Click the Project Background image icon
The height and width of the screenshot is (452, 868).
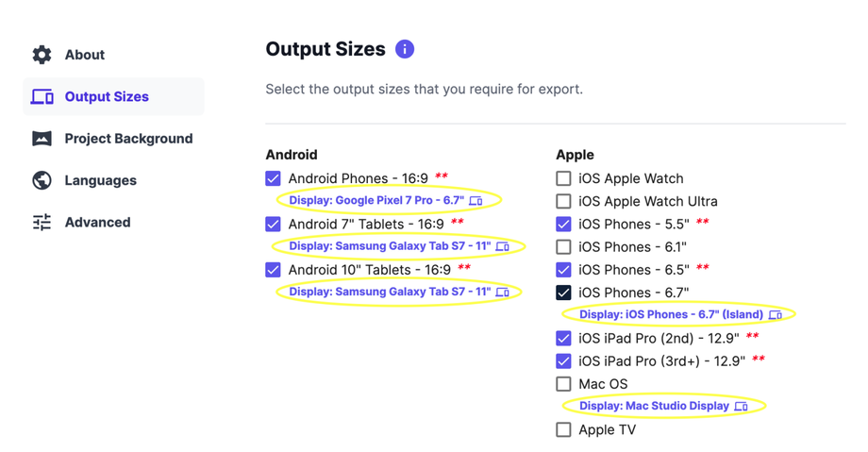pos(42,139)
